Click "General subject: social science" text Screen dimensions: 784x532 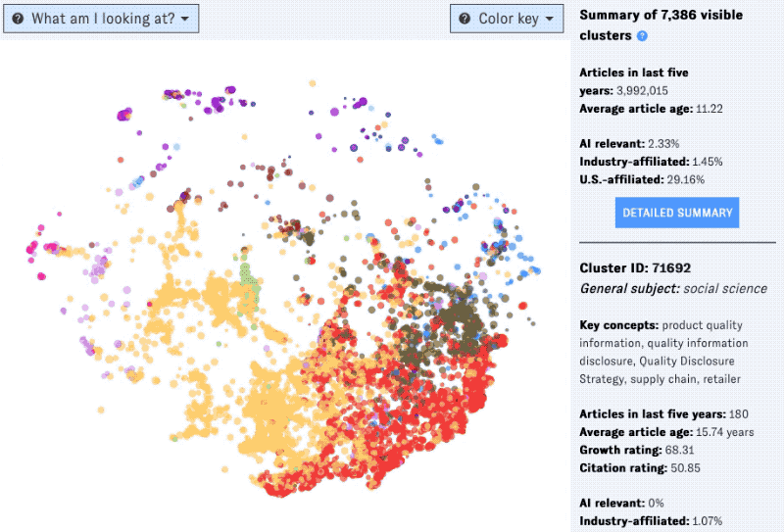[x=673, y=288]
